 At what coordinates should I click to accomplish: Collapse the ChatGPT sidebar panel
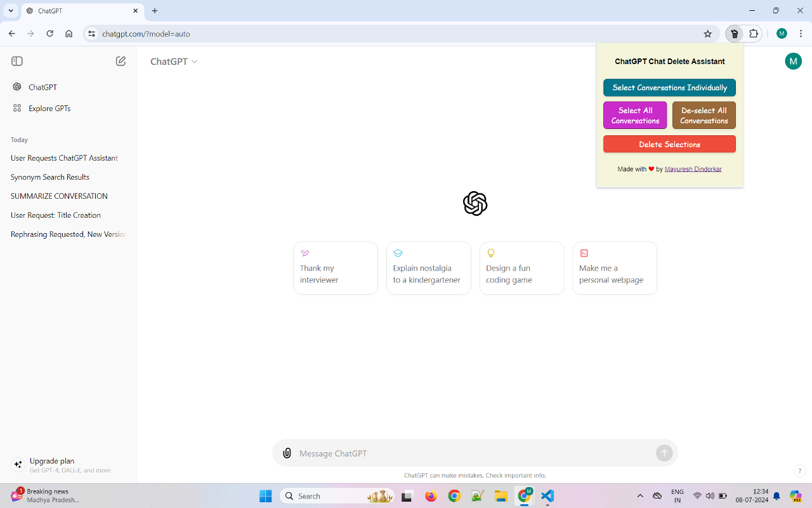tap(16, 61)
